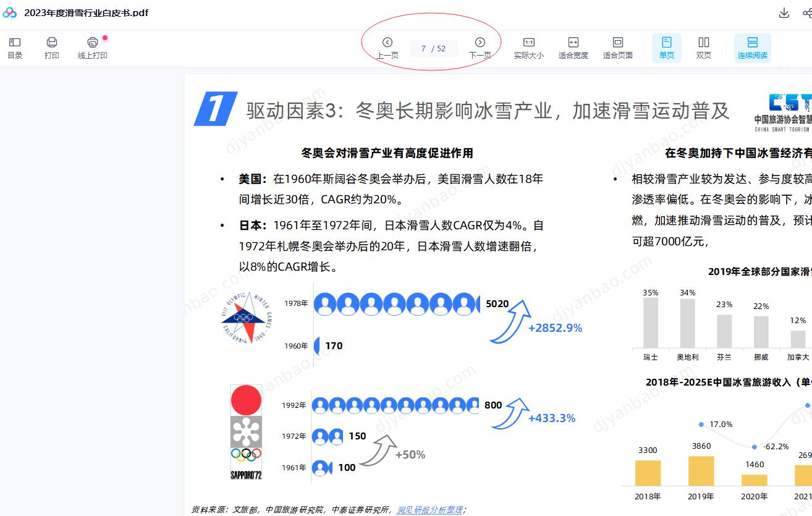
Task: Download the PDF file
Action: (x=784, y=13)
